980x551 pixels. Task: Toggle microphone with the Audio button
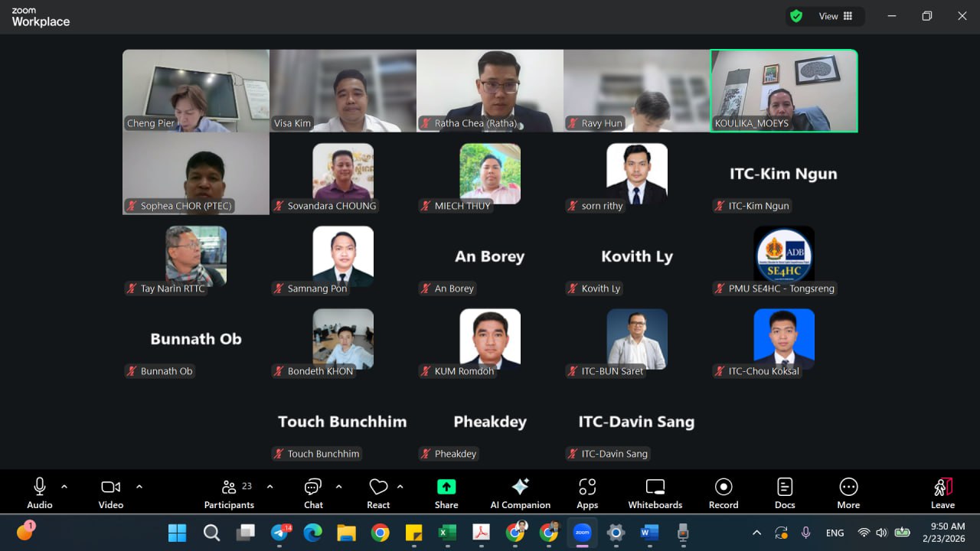click(x=40, y=492)
